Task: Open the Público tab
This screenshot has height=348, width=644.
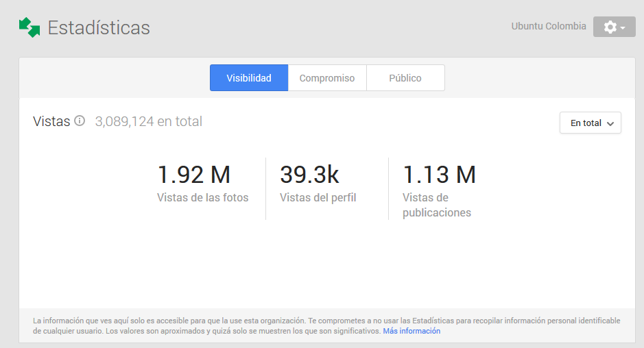Action: [405, 78]
